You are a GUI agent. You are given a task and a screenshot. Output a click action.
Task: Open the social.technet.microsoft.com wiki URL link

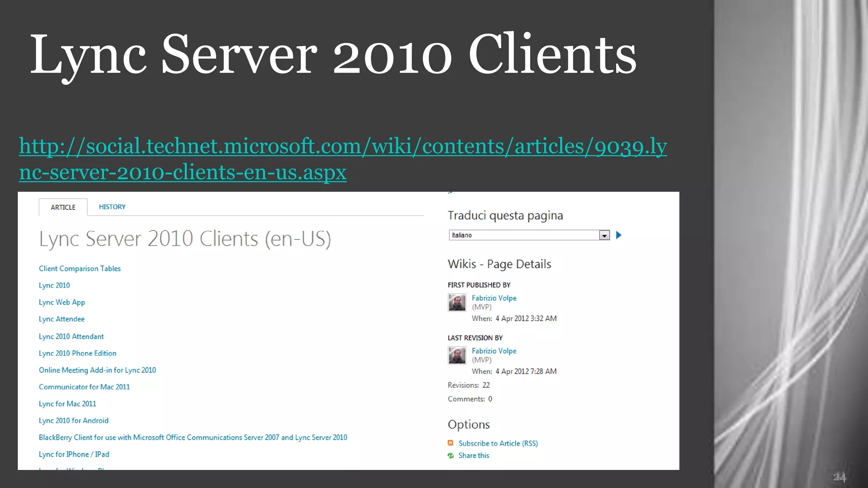click(x=343, y=159)
